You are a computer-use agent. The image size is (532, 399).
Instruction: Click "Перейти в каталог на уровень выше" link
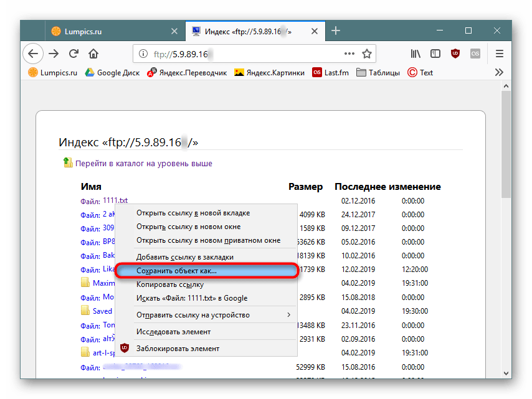point(143,164)
